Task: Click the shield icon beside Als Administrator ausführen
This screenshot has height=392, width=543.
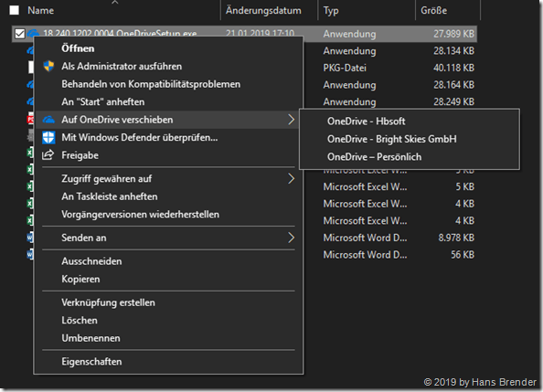Action: pyautogui.click(x=48, y=66)
